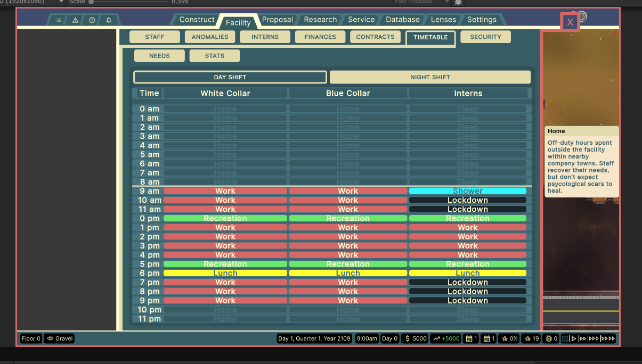Click the warning triangle alerts icon
642x364 pixels.
pyautogui.click(x=75, y=20)
